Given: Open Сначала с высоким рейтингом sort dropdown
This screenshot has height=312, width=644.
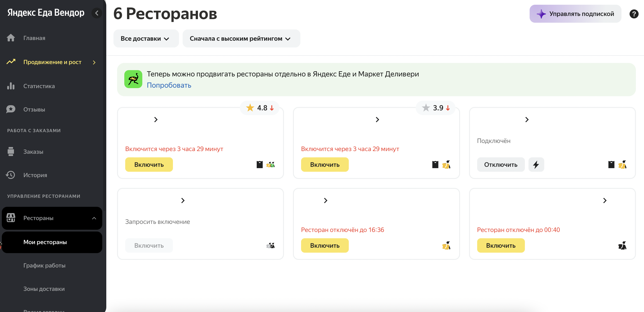Looking at the screenshot, I should click(x=241, y=38).
